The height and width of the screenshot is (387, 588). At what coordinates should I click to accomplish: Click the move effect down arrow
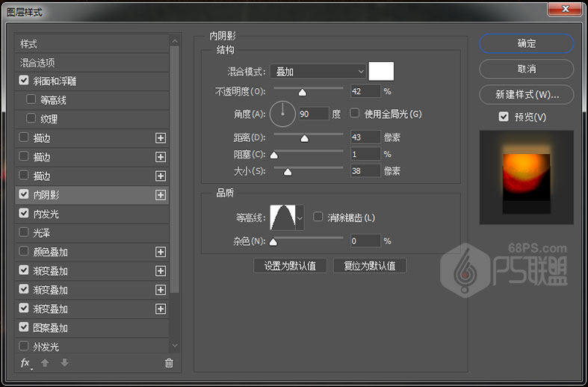(x=64, y=362)
